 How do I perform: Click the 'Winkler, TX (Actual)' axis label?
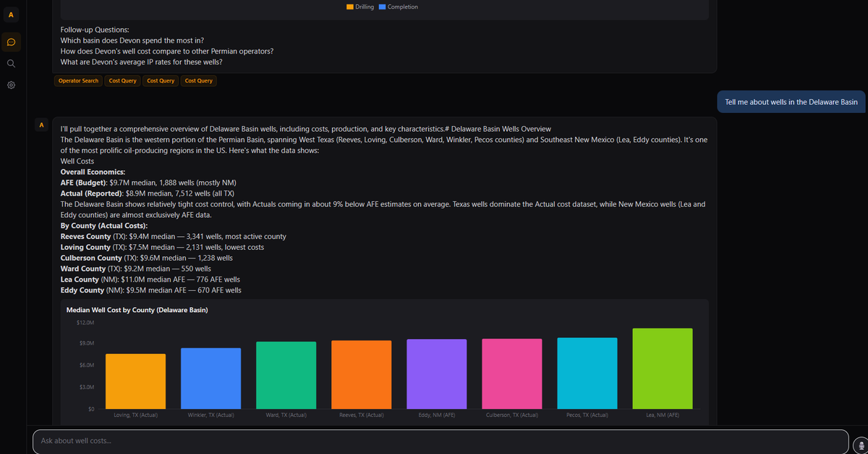210,415
